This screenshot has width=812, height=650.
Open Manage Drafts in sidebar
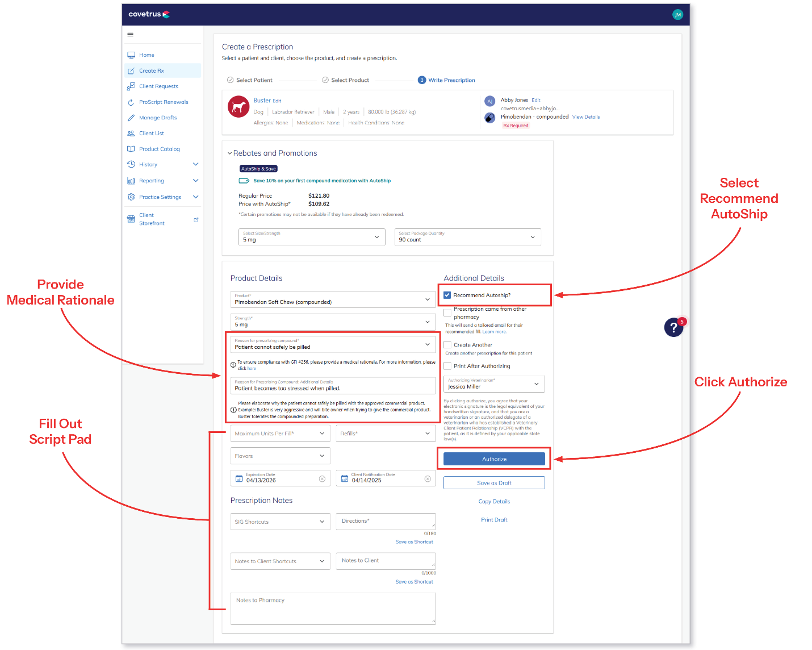point(157,118)
